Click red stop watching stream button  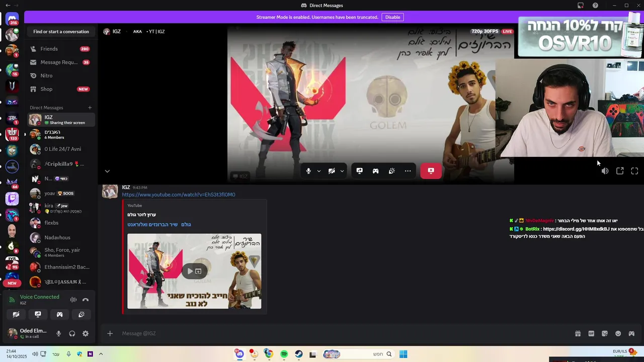[x=431, y=171]
